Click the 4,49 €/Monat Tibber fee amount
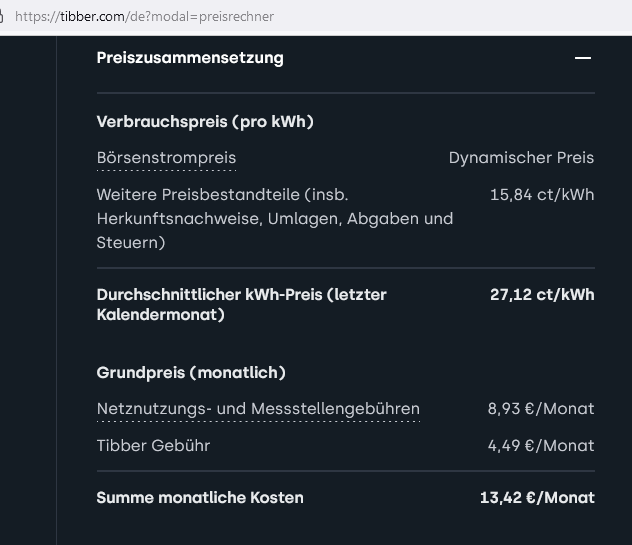Image resolution: width=632 pixels, height=545 pixels. (541, 446)
